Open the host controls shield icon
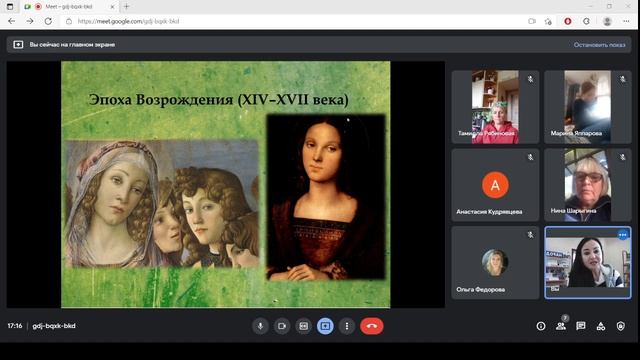 click(x=621, y=326)
